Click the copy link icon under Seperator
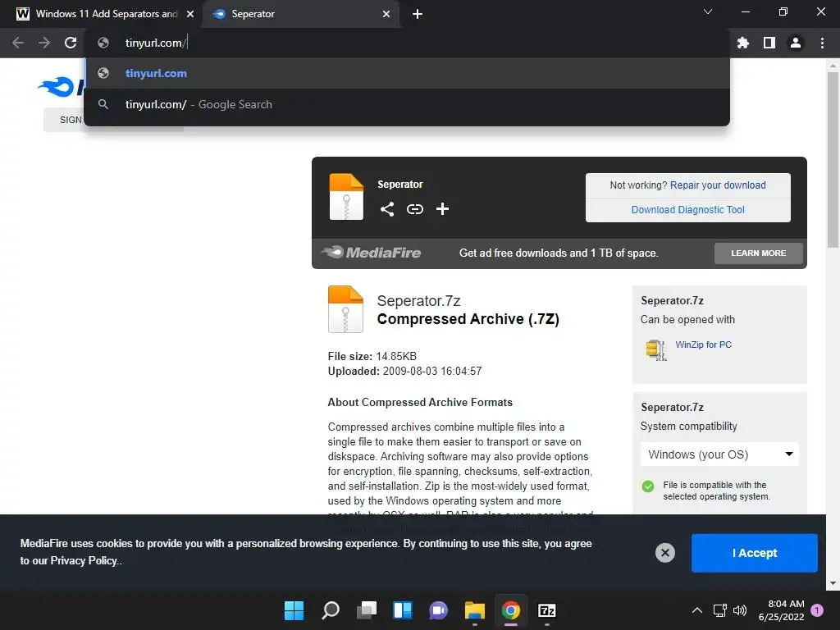The height and width of the screenshot is (630, 840). pos(414,209)
